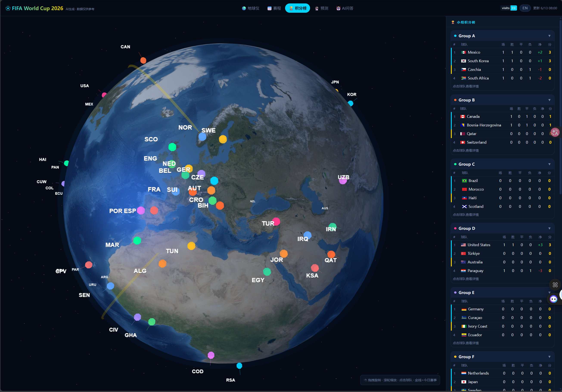Click the soccer ball logo icon
The height and width of the screenshot is (392, 562).
8,8
